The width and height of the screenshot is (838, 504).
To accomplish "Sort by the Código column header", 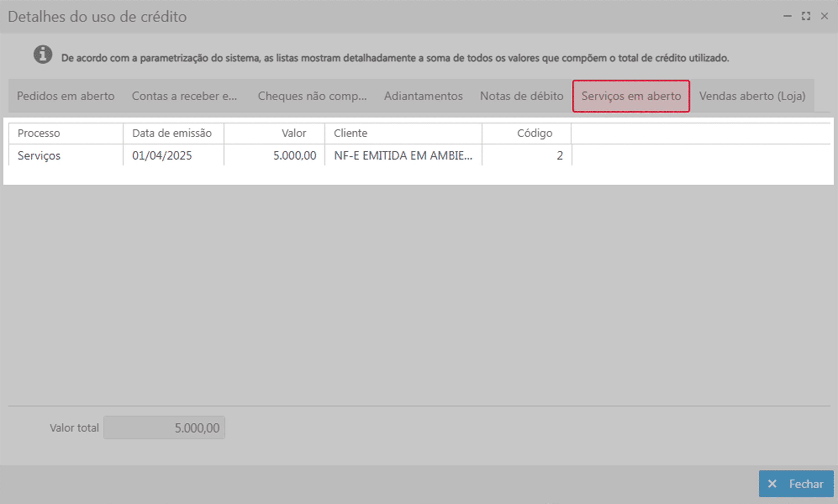I will [x=534, y=133].
